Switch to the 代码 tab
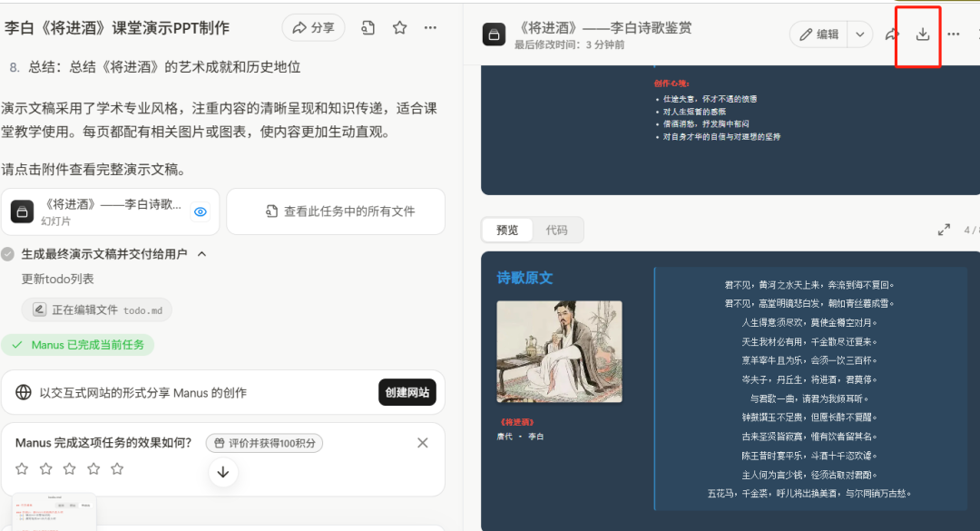 558,230
